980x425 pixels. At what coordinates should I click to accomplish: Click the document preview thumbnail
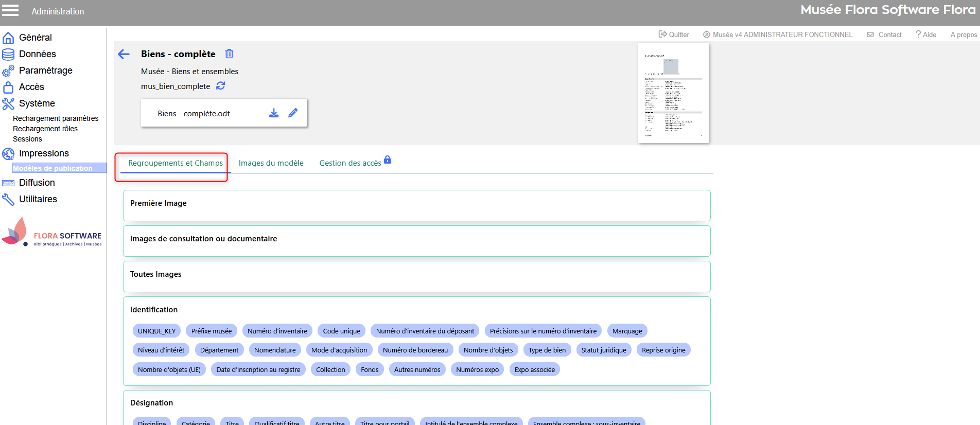(x=673, y=93)
